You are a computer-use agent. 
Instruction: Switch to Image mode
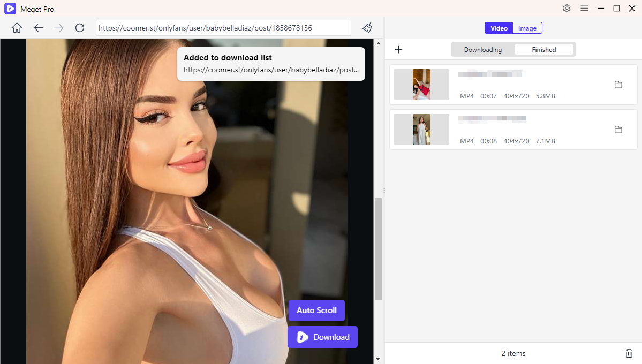tap(527, 28)
